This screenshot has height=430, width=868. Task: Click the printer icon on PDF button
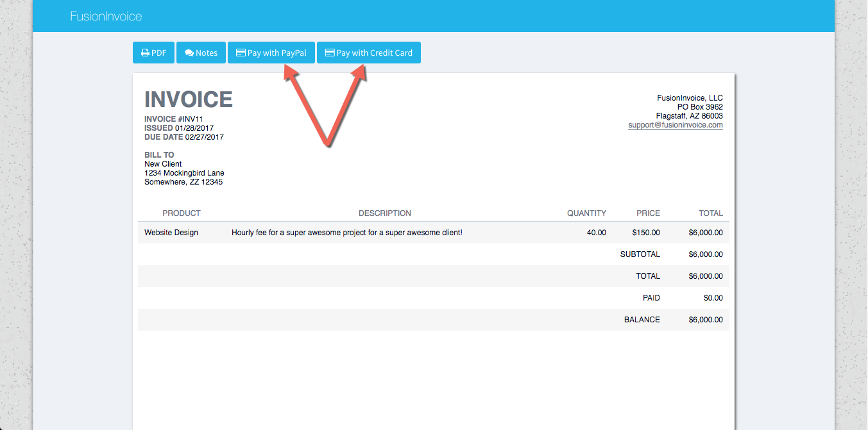click(x=145, y=53)
